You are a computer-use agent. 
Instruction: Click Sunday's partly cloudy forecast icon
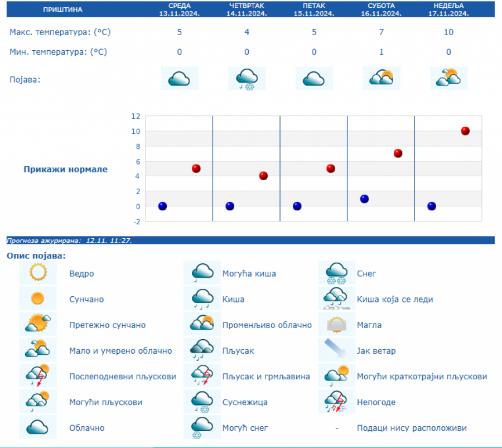coord(448,79)
